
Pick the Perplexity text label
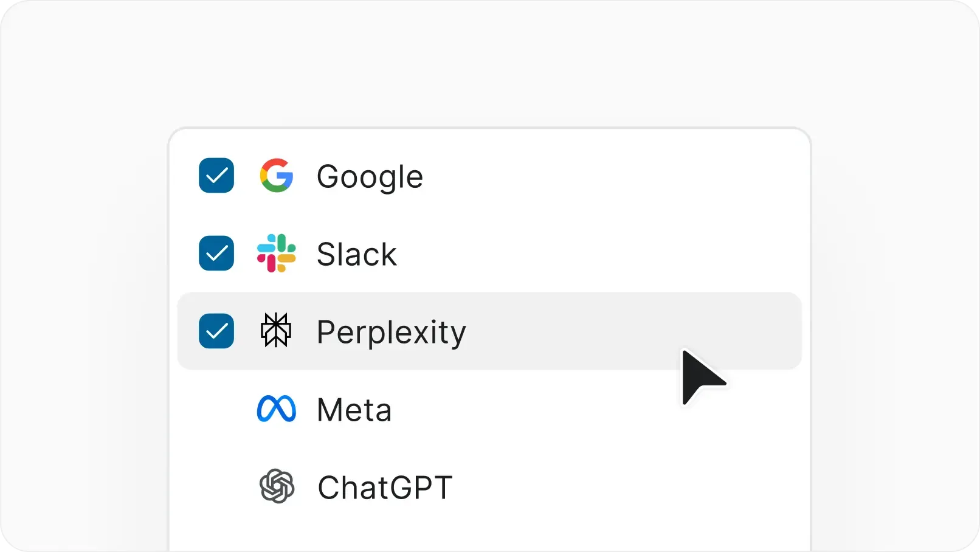coord(391,333)
